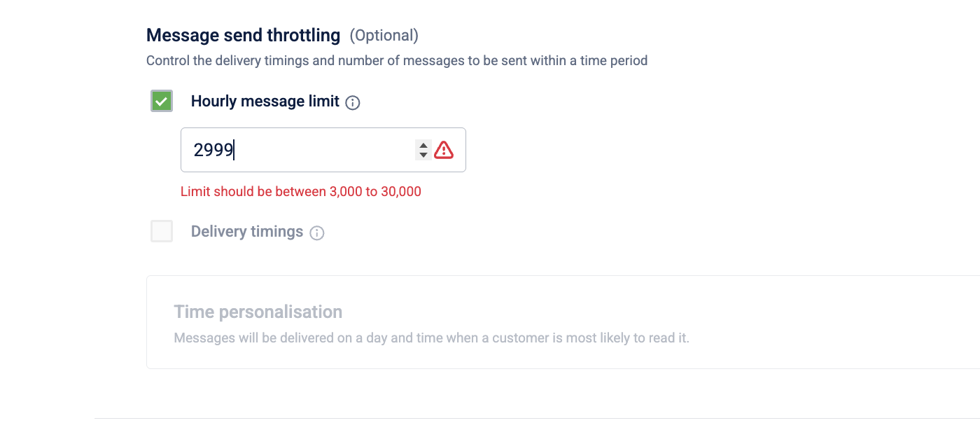Viewport: 980px width, 437px height.
Task: Click the red limit range error message
Action: [x=301, y=191]
